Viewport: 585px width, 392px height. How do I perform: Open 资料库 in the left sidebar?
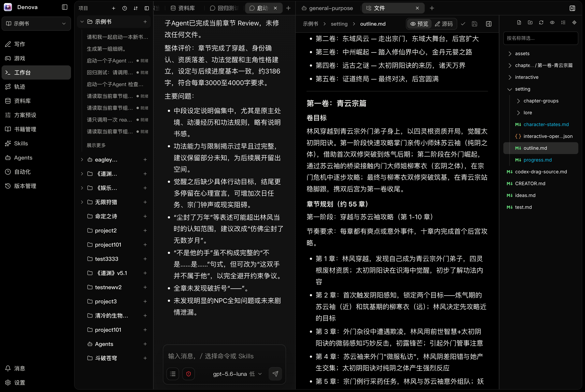click(x=36, y=101)
